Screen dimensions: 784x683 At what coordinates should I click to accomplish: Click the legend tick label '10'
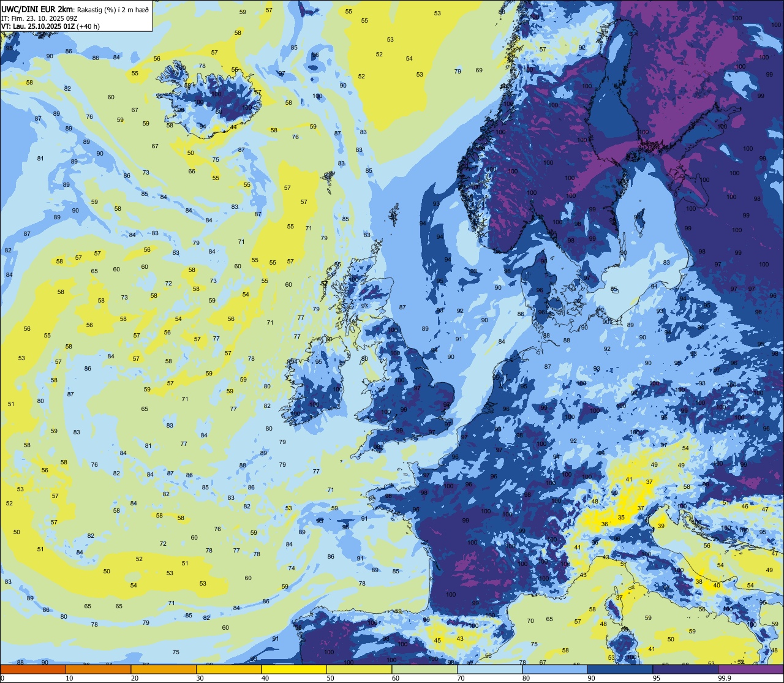point(69,678)
